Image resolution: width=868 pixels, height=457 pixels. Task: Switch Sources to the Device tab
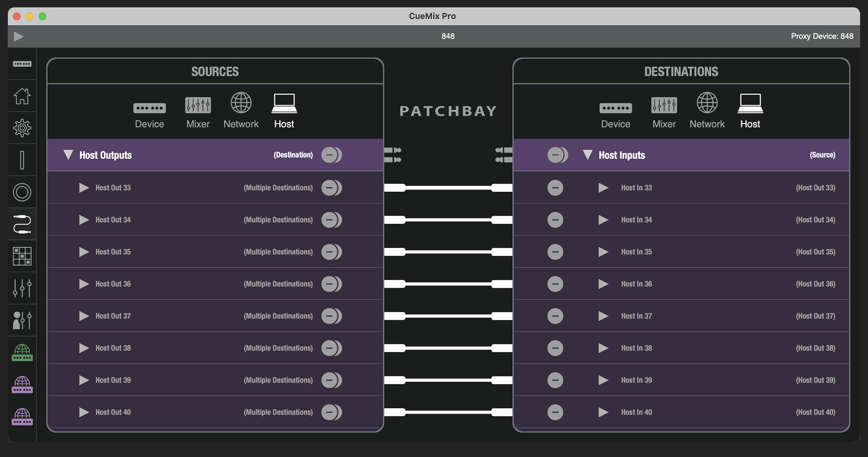click(149, 111)
